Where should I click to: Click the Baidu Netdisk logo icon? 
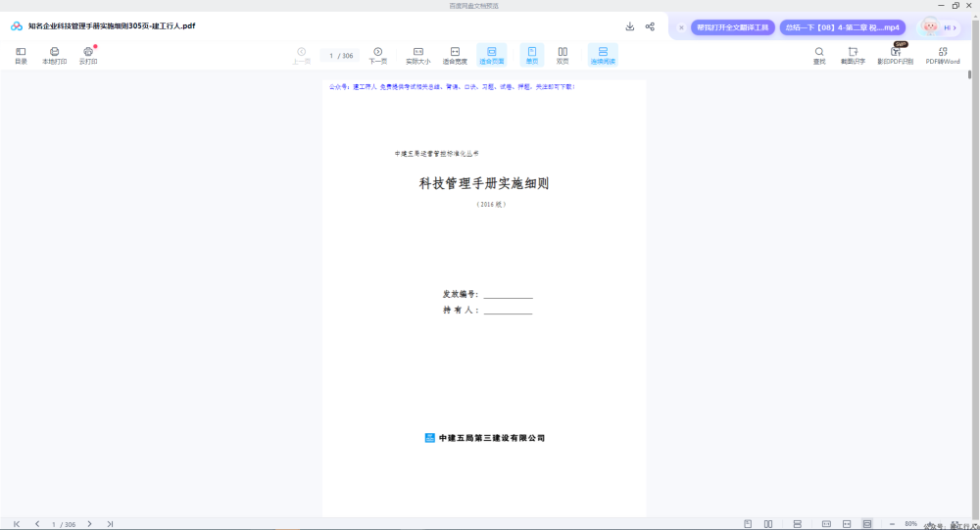point(17,26)
